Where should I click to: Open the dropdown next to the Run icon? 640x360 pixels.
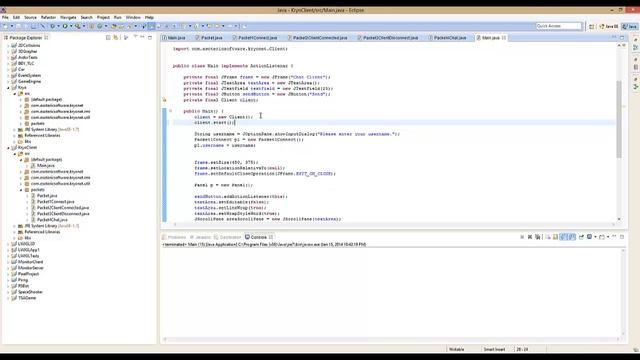point(71,26)
